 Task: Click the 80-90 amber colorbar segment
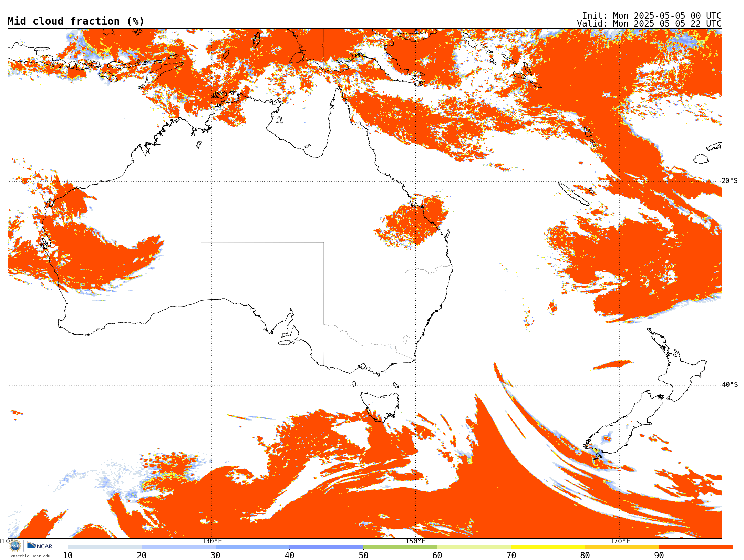(x=622, y=547)
